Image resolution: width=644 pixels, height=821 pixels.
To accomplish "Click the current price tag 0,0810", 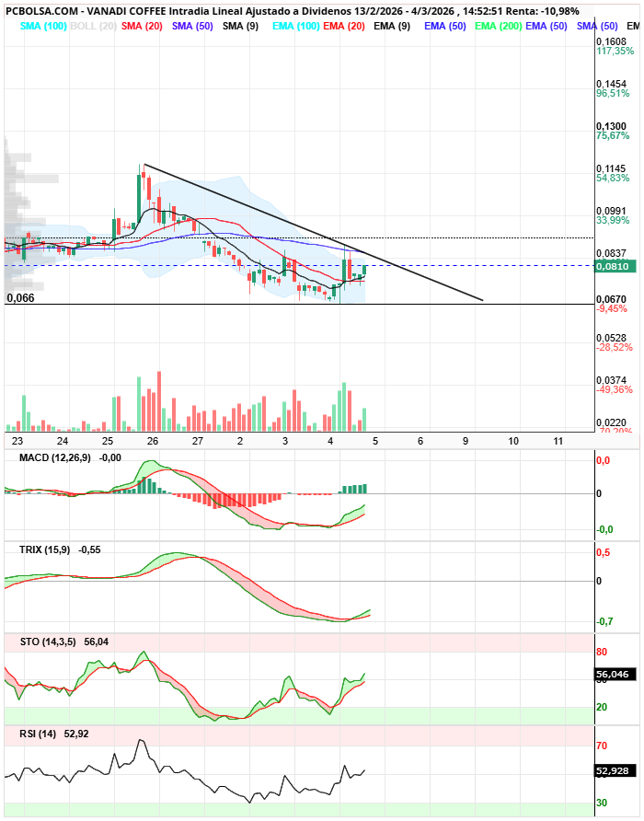I will point(615,267).
